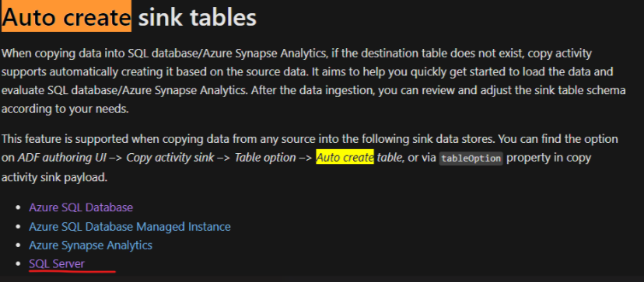Screen dimensions: 644x282
Task: Open Azure SQL Database Managed Instance link
Action: click(130, 227)
